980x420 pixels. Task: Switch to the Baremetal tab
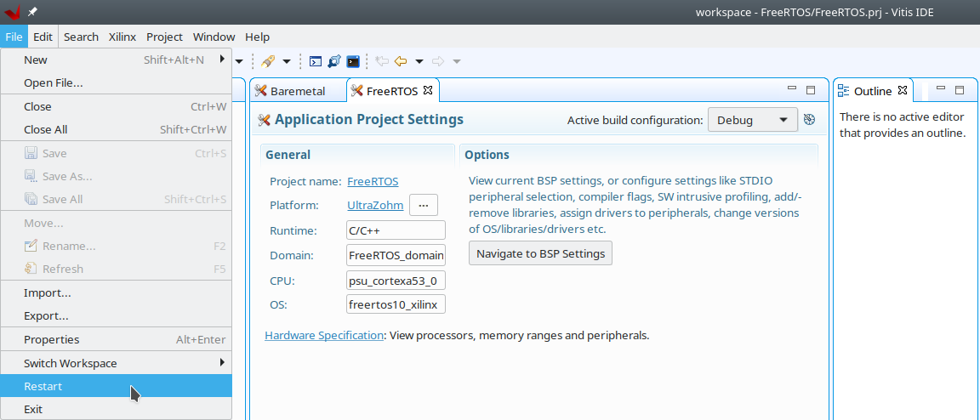[297, 91]
